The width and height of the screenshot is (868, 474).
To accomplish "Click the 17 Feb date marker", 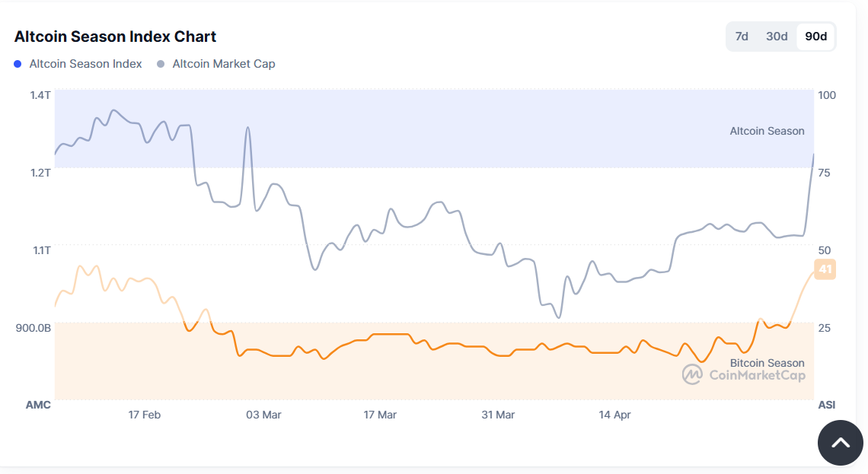I will (144, 415).
